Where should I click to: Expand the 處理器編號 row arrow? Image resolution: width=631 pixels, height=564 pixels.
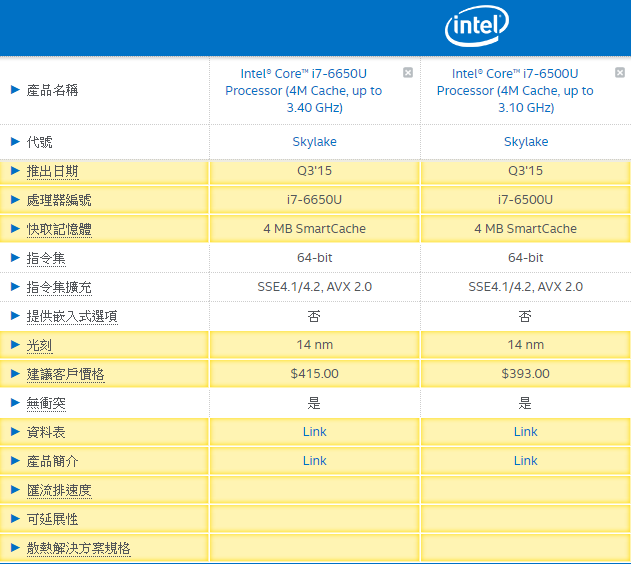[x=15, y=200]
